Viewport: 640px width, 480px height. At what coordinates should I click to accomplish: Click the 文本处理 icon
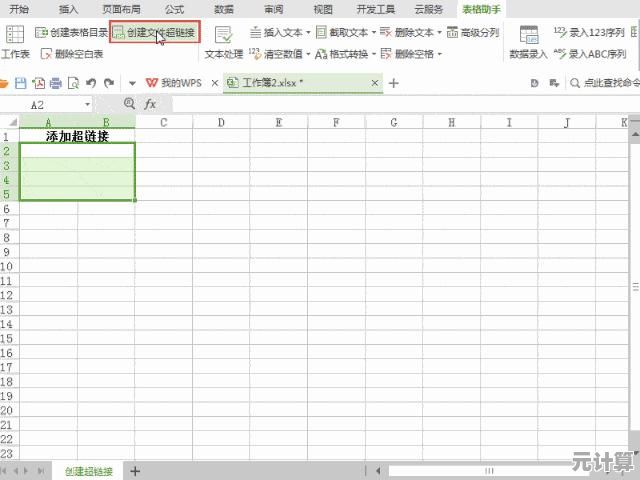point(224,34)
